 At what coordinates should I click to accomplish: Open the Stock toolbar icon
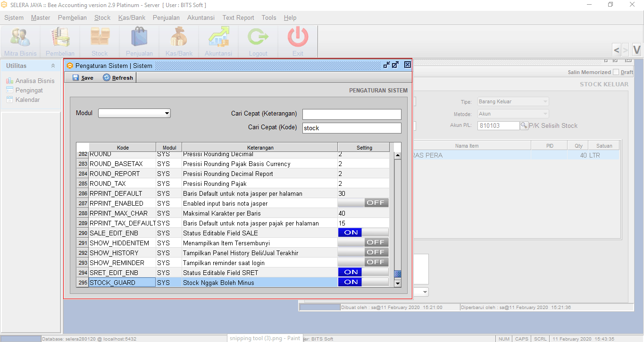click(x=100, y=38)
